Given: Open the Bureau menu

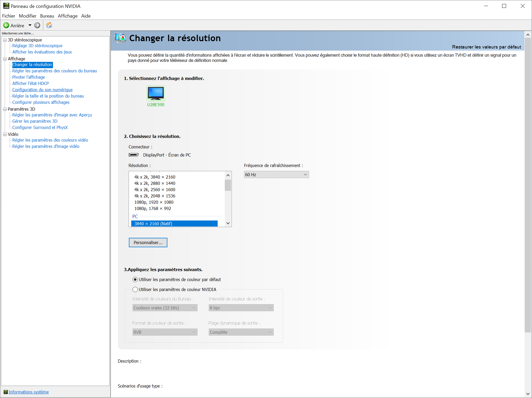Looking at the screenshot, I should [x=47, y=16].
